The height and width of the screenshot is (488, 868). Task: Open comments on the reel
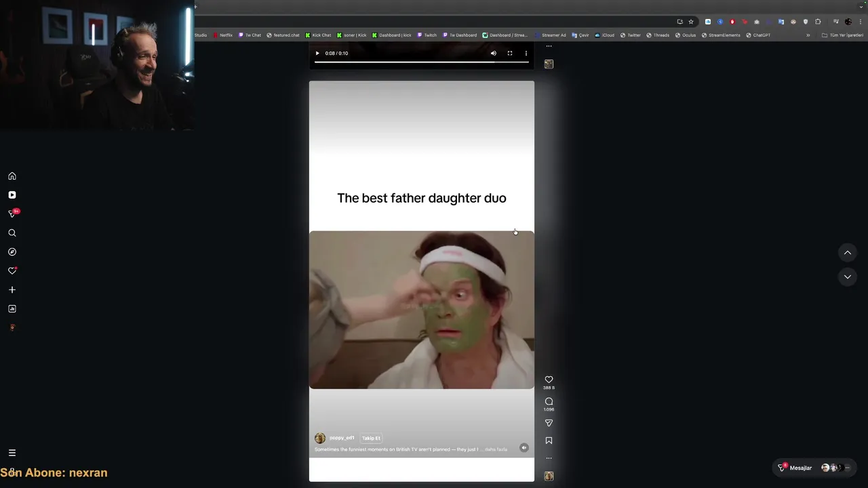pos(549,401)
